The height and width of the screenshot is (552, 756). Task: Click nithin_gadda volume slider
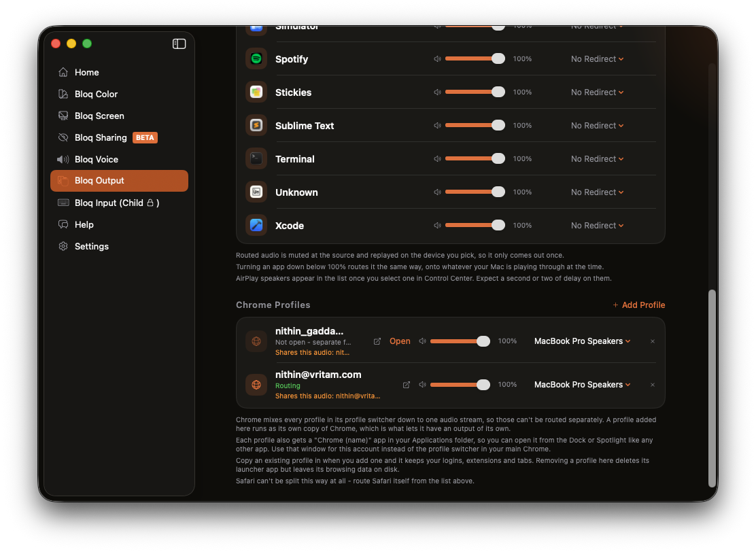click(x=460, y=341)
